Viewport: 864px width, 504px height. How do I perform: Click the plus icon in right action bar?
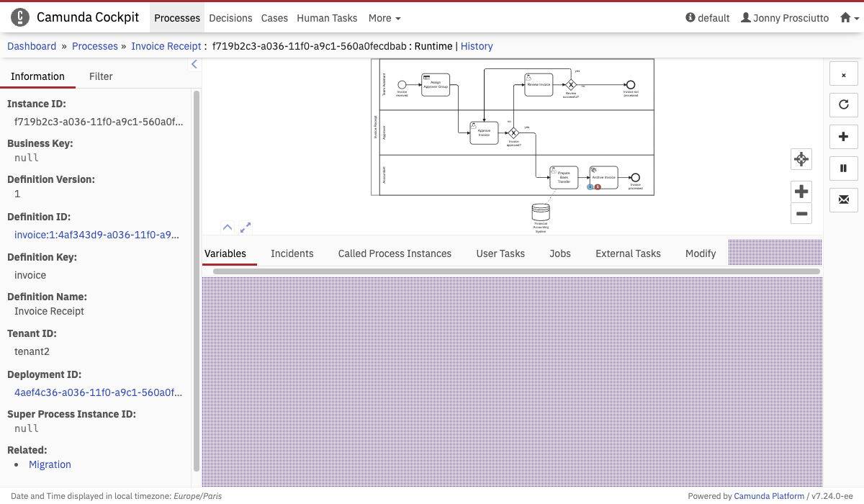pyautogui.click(x=844, y=136)
